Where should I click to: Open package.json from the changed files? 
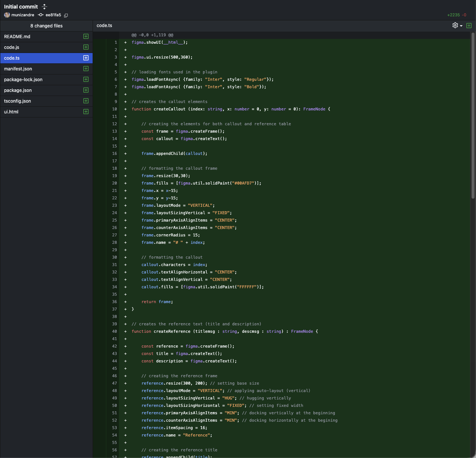[x=18, y=90]
